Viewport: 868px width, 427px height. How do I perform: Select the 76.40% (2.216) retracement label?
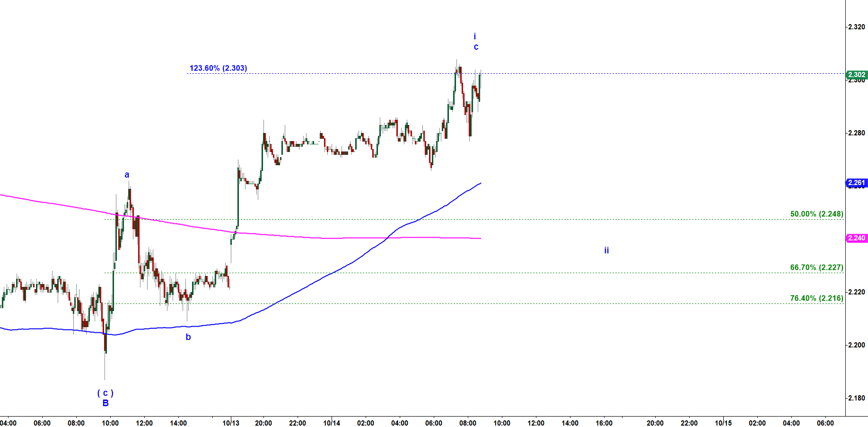coord(816,298)
